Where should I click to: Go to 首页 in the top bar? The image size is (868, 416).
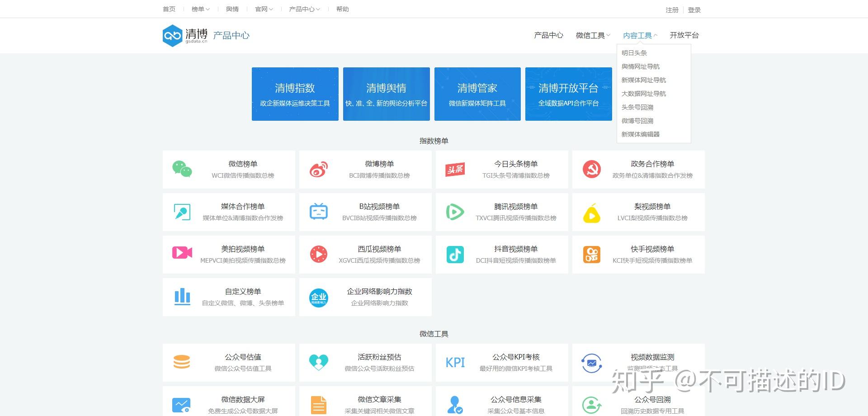(x=169, y=9)
